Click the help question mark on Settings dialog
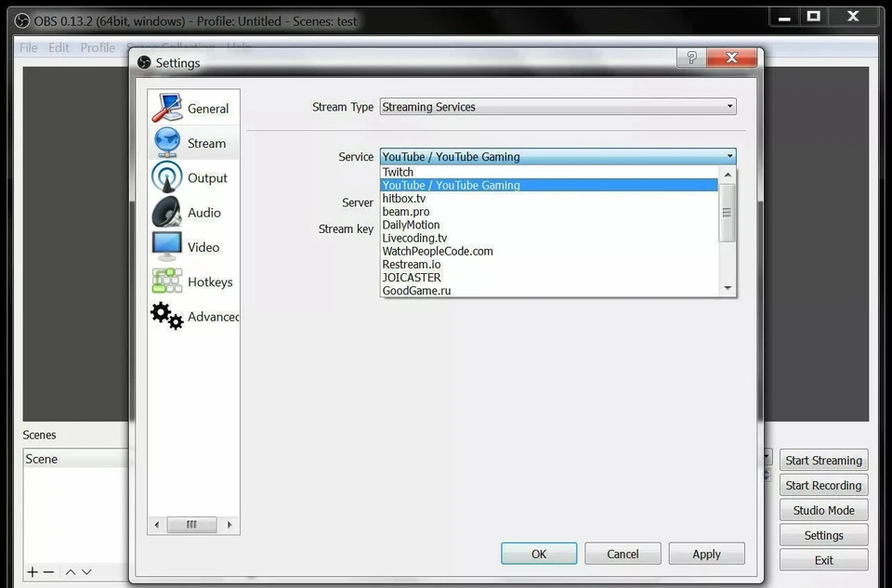The height and width of the screenshot is (588, 892). point(690,58)
